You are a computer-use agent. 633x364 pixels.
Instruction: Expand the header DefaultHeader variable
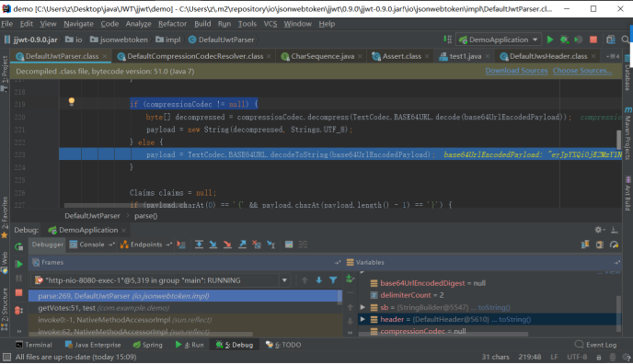click(x=363, y=319)
